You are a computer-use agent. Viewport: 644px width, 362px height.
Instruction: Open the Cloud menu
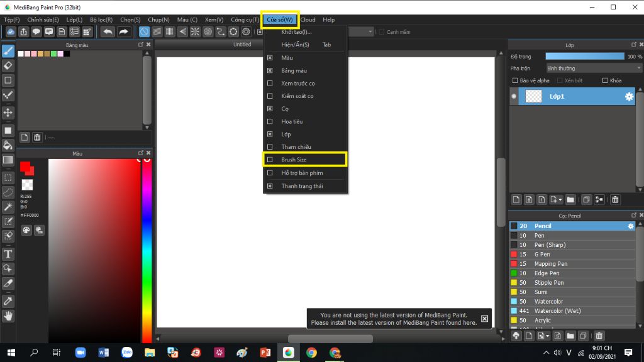[x=308, y=19]
